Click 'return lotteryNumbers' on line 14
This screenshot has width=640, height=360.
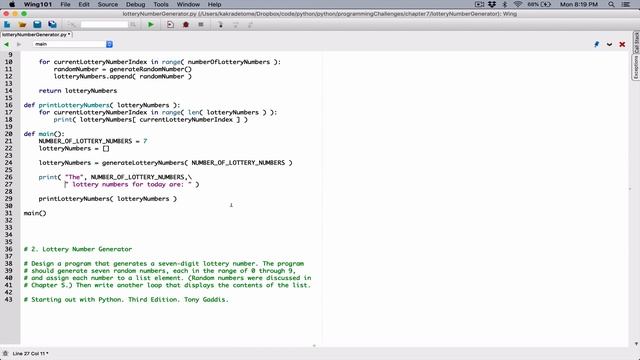point(78,91)
